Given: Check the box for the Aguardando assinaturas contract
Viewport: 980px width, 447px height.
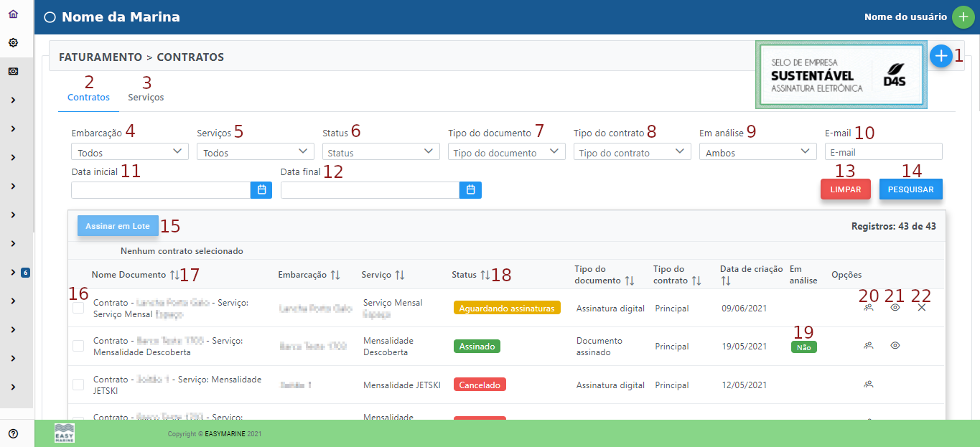Looking at the screenshot, I should coord(78,308).
